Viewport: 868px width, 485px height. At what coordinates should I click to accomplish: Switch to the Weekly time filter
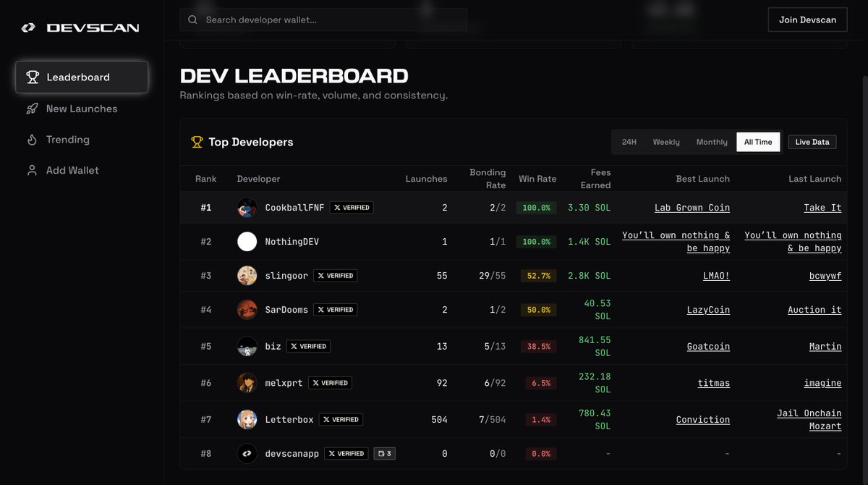click(666, 142)
